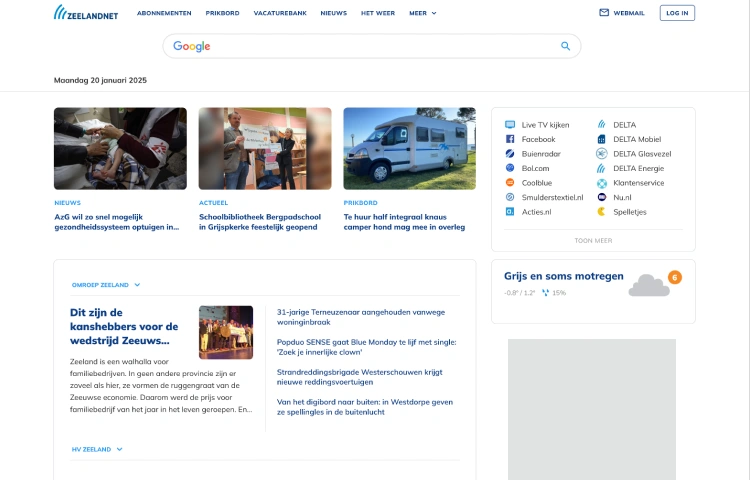The image size is (750, 480).
Task: Open the Live TV kijken link
Action: [545, 125]
